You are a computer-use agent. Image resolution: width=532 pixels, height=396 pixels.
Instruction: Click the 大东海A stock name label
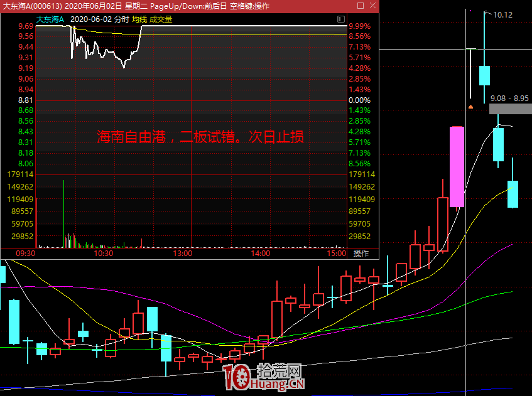click(x=50, y=19)
